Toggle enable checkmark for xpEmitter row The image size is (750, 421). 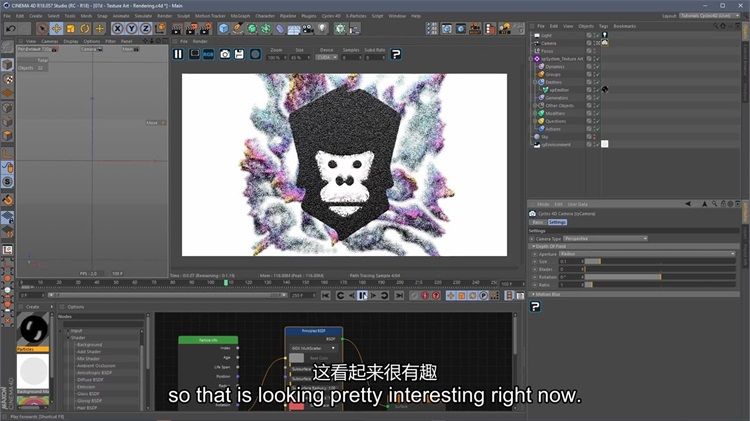pyautogui.click(x=597, y=90)
